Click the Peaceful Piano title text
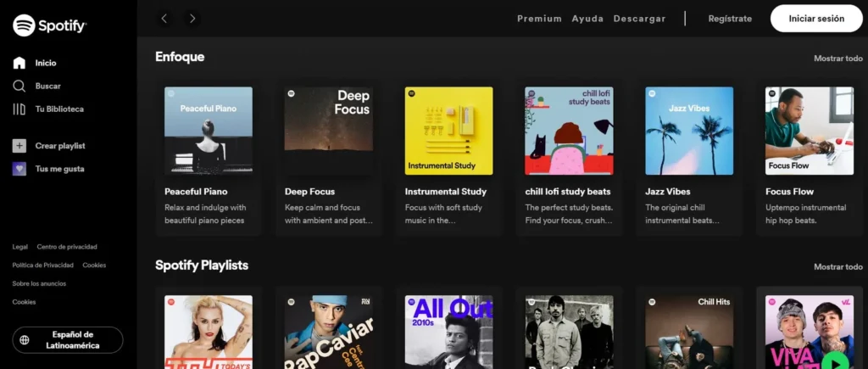868x369 pixels. [x=196, y=192]
